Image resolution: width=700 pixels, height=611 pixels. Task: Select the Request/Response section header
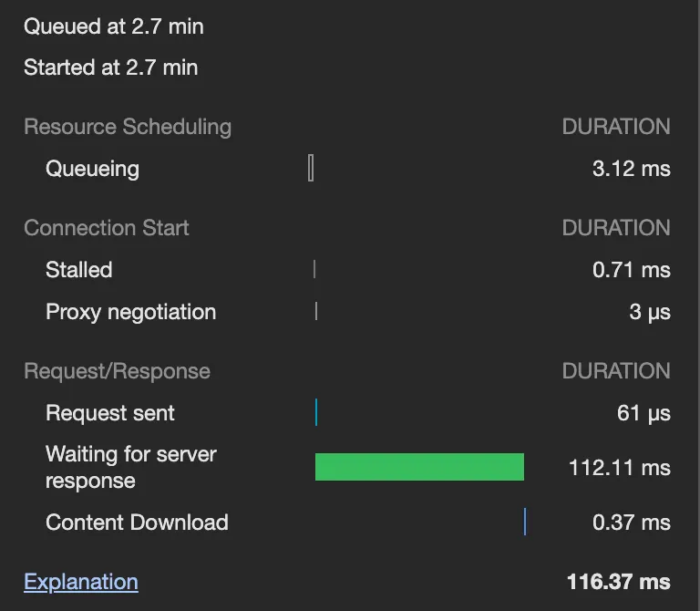[117, 371]
